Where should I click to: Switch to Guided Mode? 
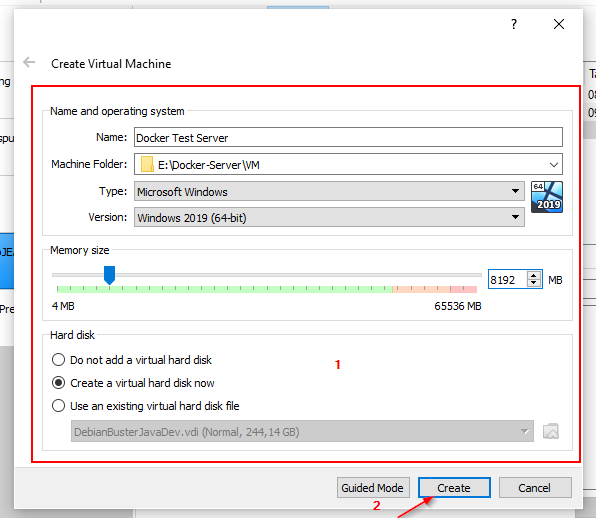[373, 488]
